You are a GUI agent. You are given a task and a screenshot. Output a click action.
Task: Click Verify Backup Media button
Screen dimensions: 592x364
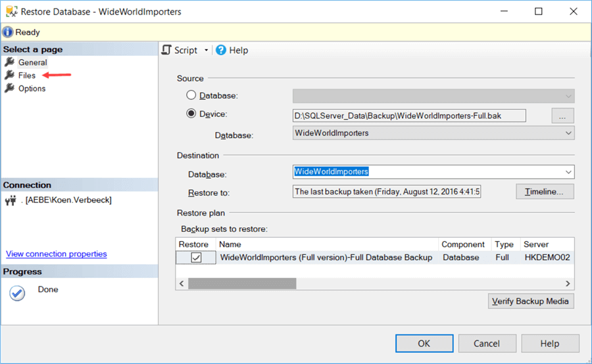tap(531, 301)
